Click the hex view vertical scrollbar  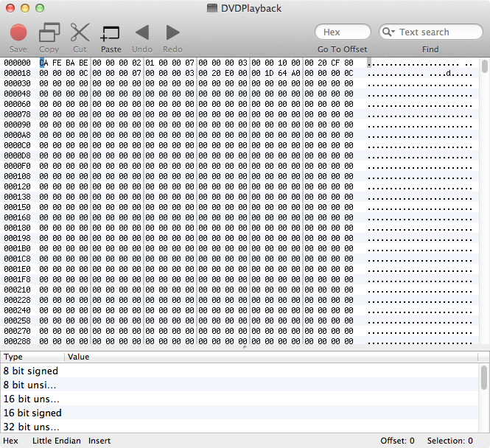pyautogui.click(x=484, y=68)
